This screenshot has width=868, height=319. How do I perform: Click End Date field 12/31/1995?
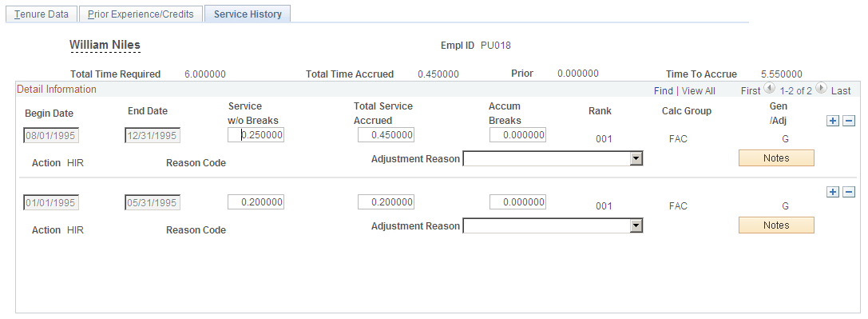coord(153,136)
